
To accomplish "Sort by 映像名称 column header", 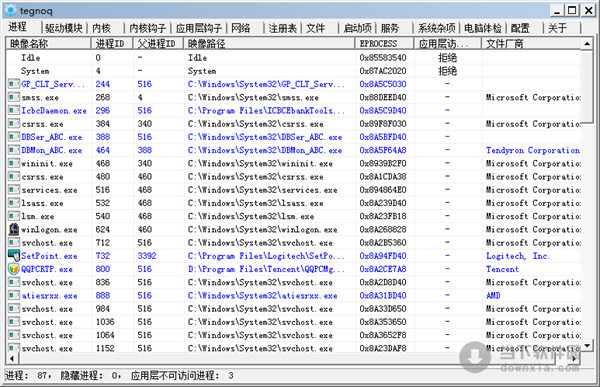I will coord(48,44).
